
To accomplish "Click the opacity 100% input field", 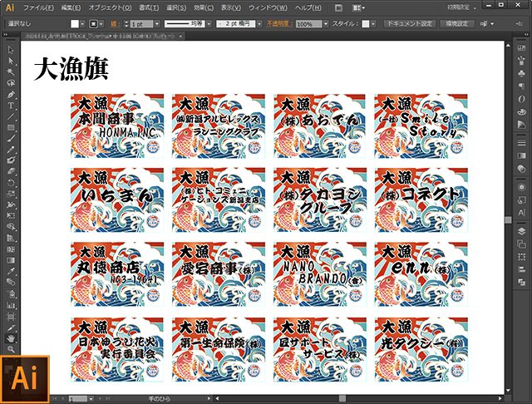I will [x=308, y=24].
